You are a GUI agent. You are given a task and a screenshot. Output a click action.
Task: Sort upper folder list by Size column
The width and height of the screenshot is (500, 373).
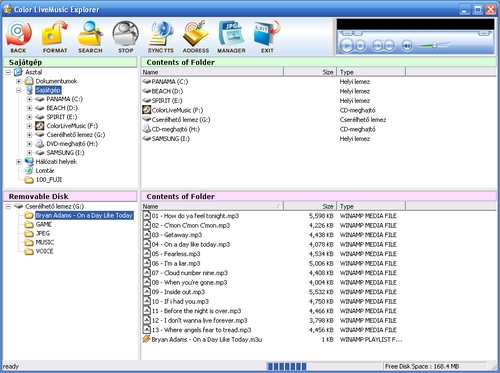click(310, 72)
